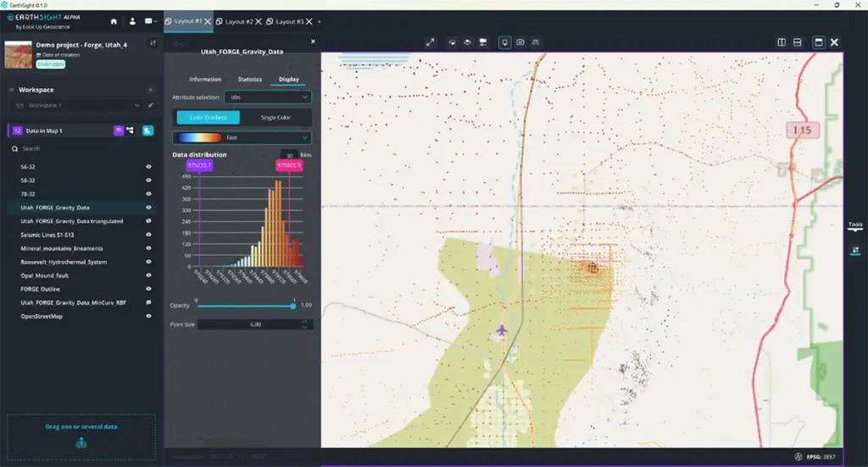Take a map snapshot with camera icon
This screenshot has width=868, height=467.
[520, 42]
